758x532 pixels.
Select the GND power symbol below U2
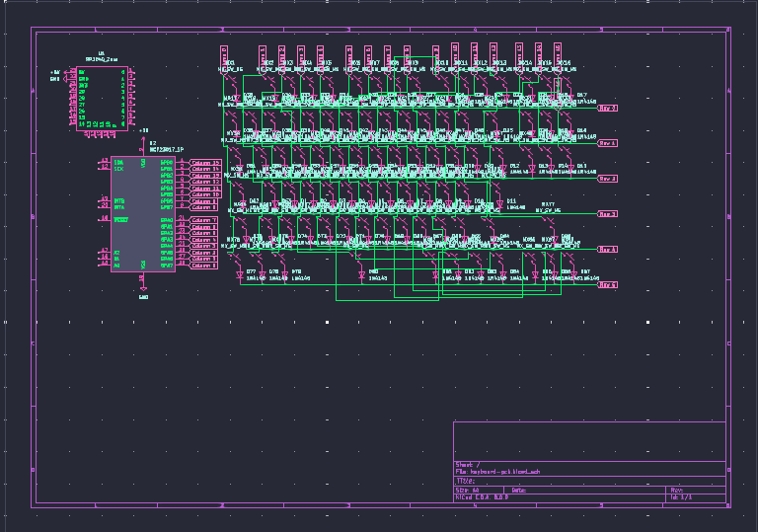coord(143,291)
